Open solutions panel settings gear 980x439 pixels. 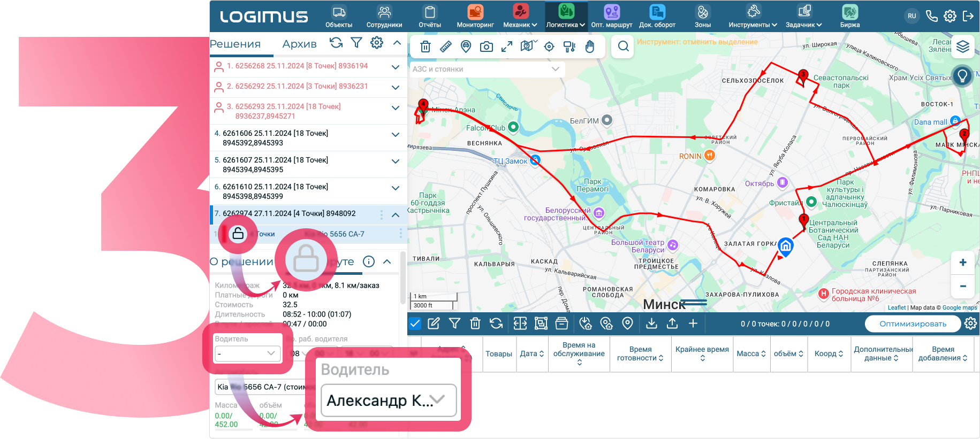coord(377,43)
